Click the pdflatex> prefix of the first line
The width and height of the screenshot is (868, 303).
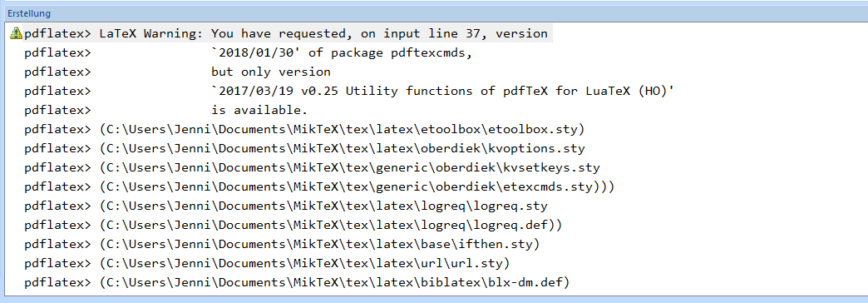point(57,34)
